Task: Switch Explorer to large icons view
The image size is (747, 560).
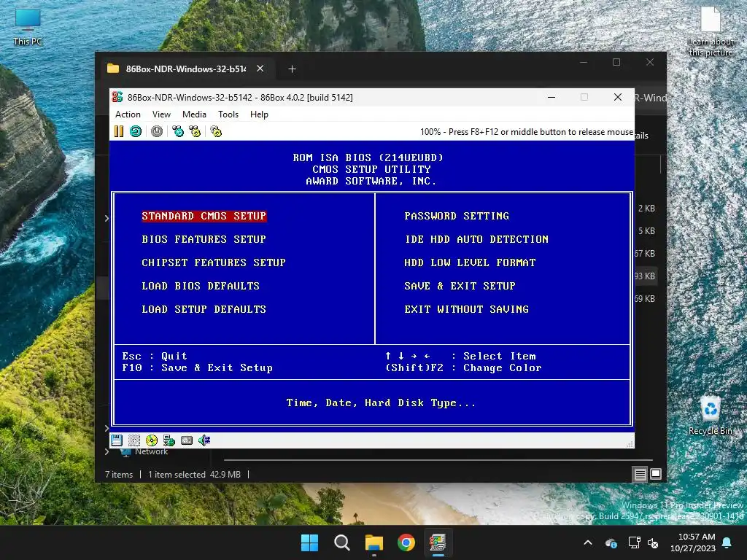Action: click(656, 474)
